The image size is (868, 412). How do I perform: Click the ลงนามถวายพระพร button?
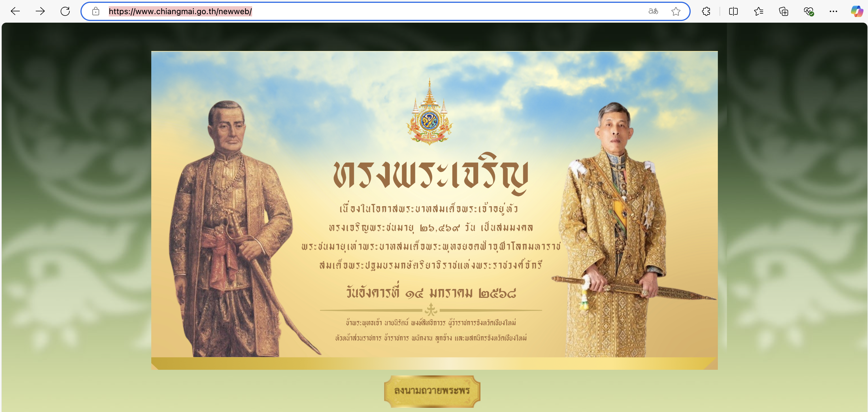click(x=432, y=391)
